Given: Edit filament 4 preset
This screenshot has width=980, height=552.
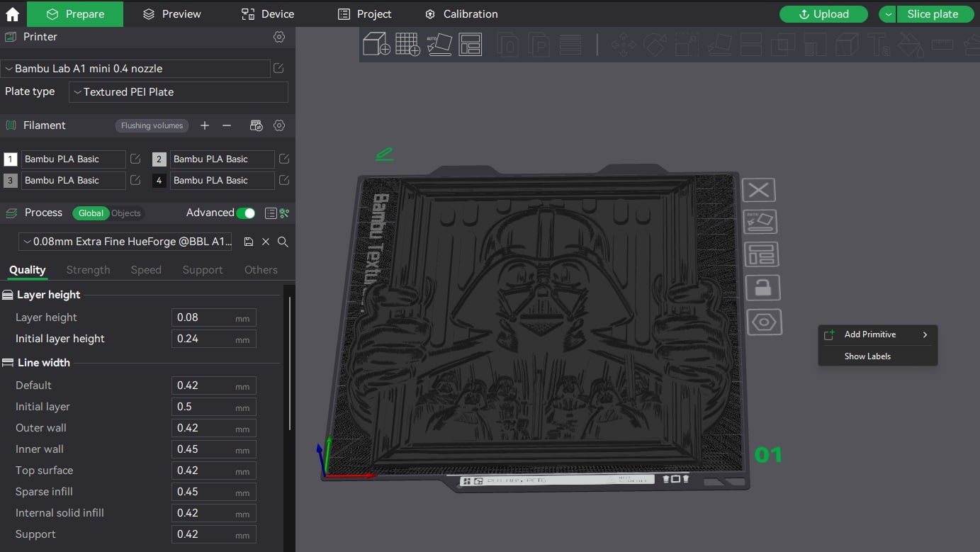Looking at the screenshot, I should (284, 180).
